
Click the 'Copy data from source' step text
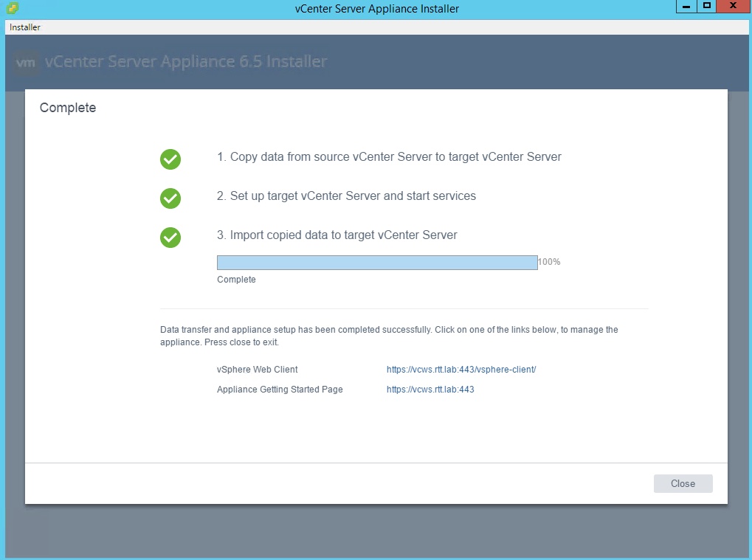389,157
